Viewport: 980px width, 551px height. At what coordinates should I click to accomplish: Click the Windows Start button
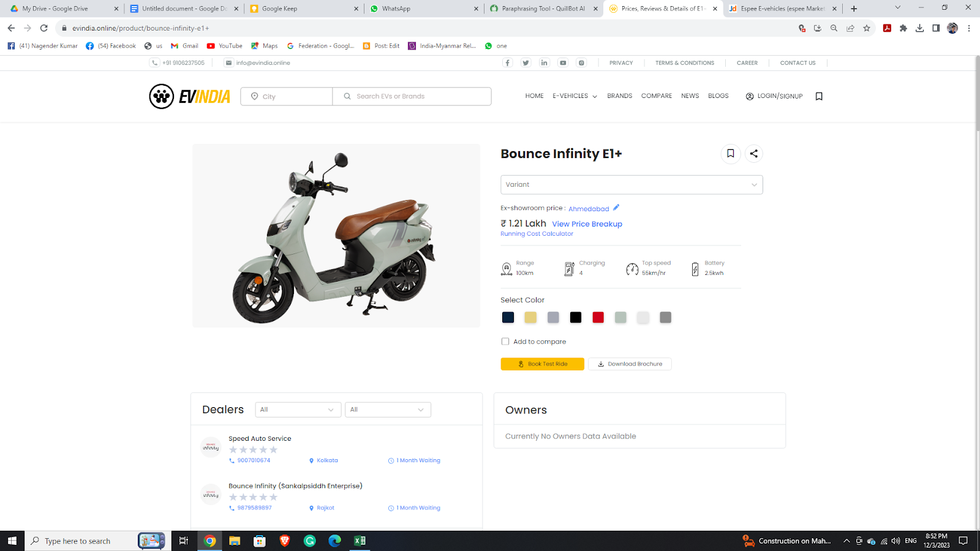(x=12, y=541)
